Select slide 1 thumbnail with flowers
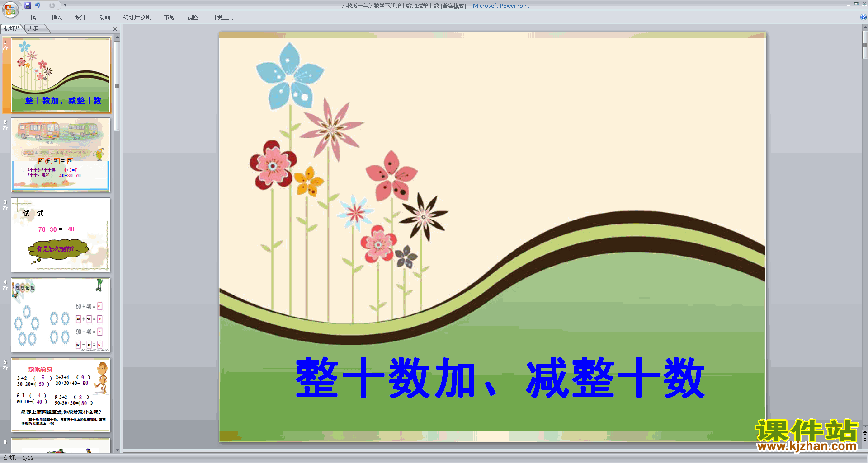Screen dimensions: 868x463 click(x=61, y=75)
